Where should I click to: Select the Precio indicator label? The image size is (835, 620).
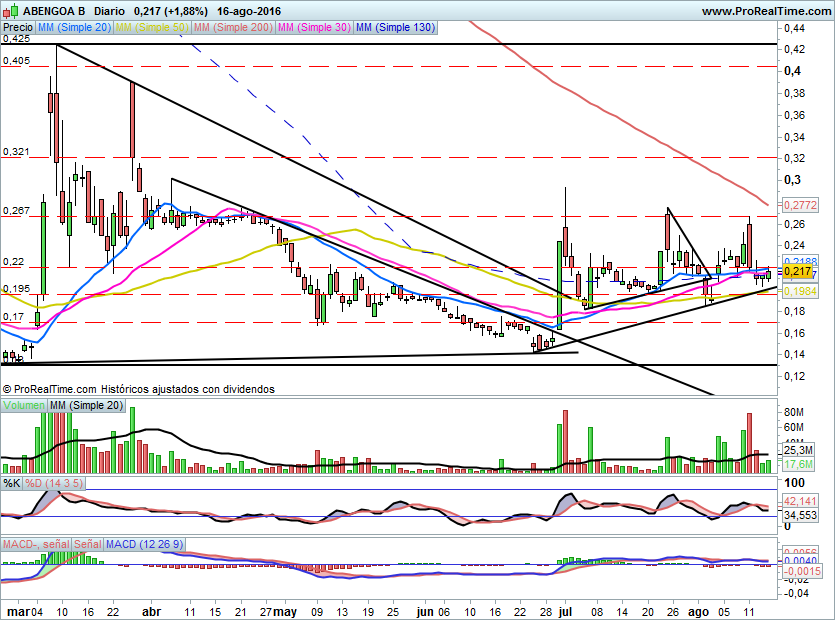(x=18, y=27)
